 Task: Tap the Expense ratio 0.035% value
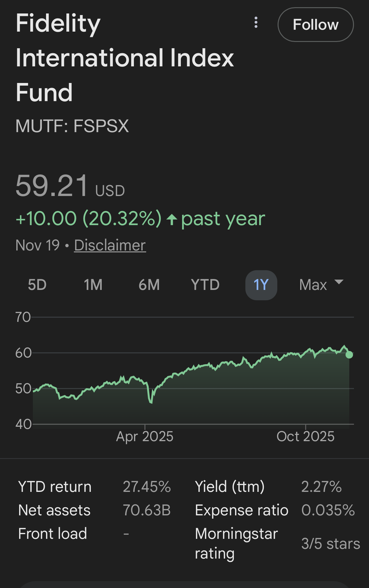point(328,510)
